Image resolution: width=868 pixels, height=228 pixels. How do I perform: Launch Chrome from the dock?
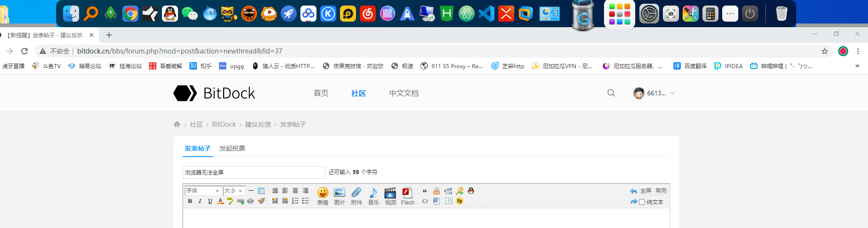[131, 14]
